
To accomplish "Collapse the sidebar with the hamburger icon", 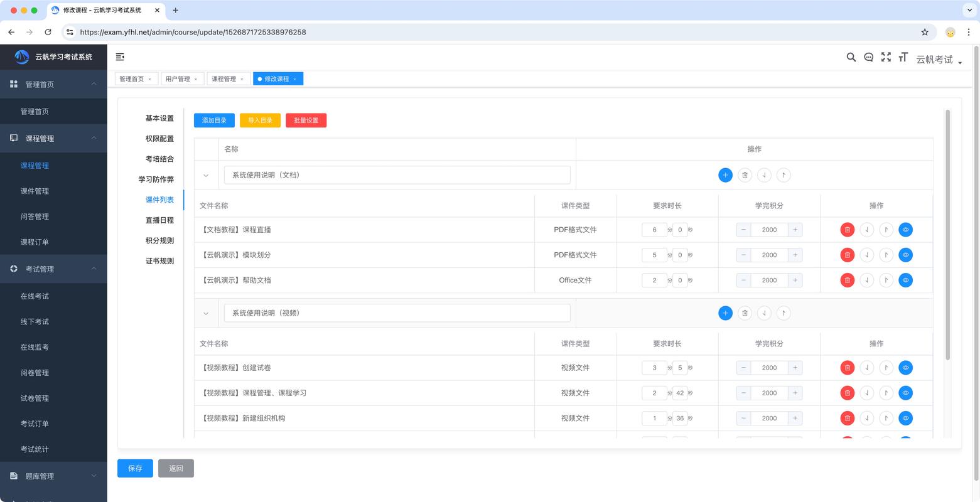I will [120, 57].
